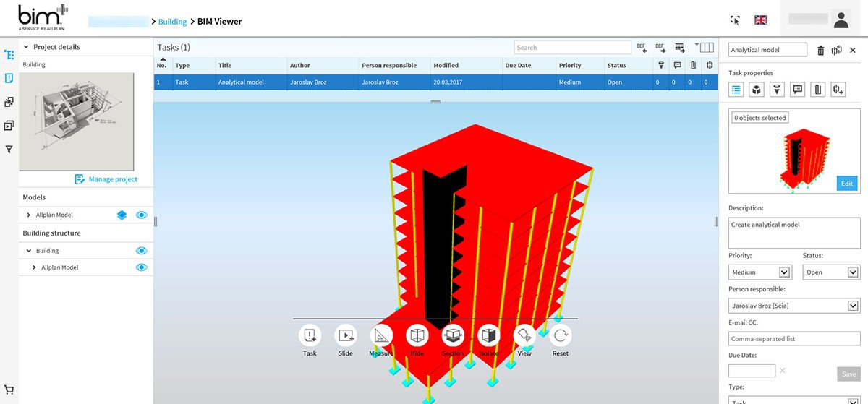Image resolution: width=868 pixels, height=404 pixels.
Task: Select the Isolate tool
Action: [489, 335]
